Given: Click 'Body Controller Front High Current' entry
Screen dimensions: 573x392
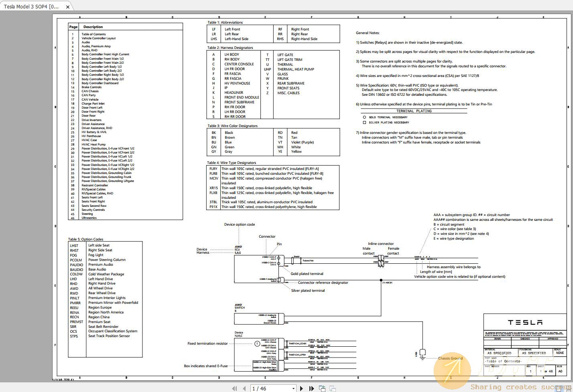Looking at the screenshot, I should coord(106,54).
